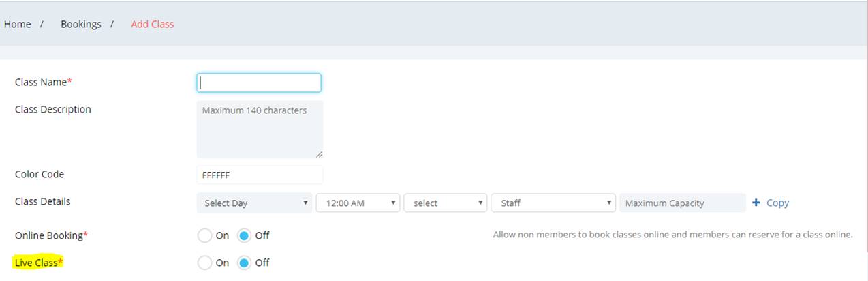
Task: Click the plus icon beside Copy
Action: coord(756,203)
